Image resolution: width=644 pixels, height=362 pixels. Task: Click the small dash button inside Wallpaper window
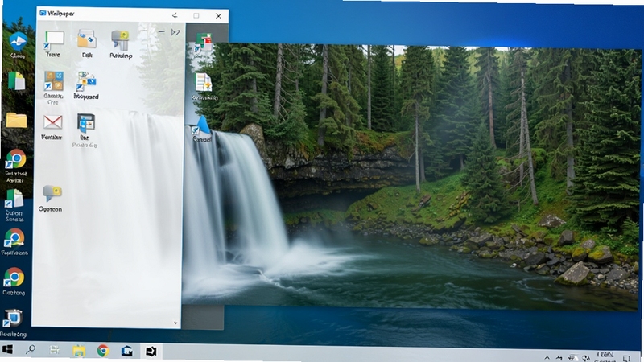pos(162,32)
